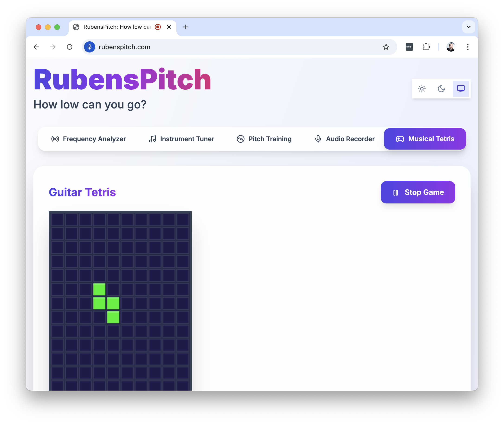
Task: Go back using the browser back arrow
Action: click(36, 47)
